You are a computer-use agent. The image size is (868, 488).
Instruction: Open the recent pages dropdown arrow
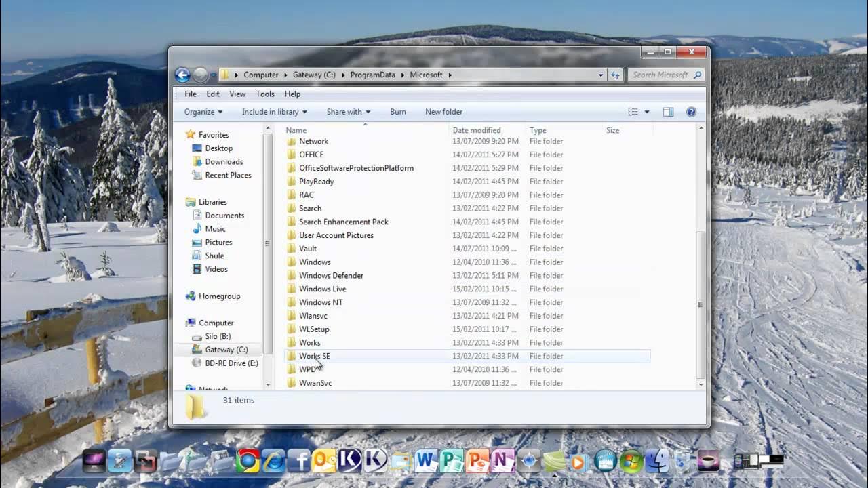pos(213,75)
